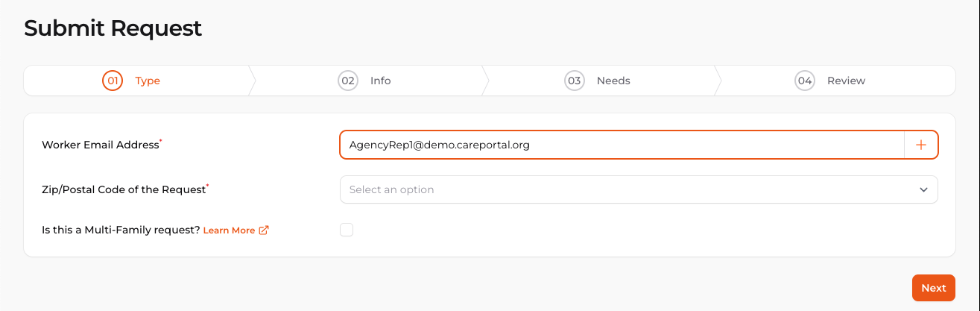The width and height of the screenshot is (980, 311).
Task: Switch to the Type step tab
Action: click(148, 81)
